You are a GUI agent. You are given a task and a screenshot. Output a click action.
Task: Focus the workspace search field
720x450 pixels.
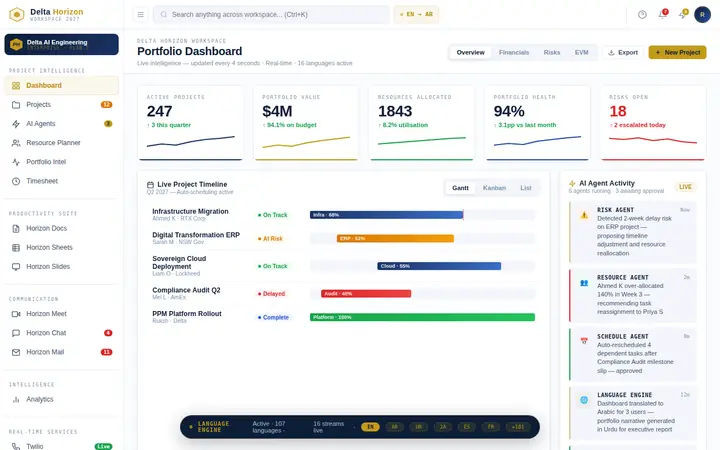click(x=271, y=15)
